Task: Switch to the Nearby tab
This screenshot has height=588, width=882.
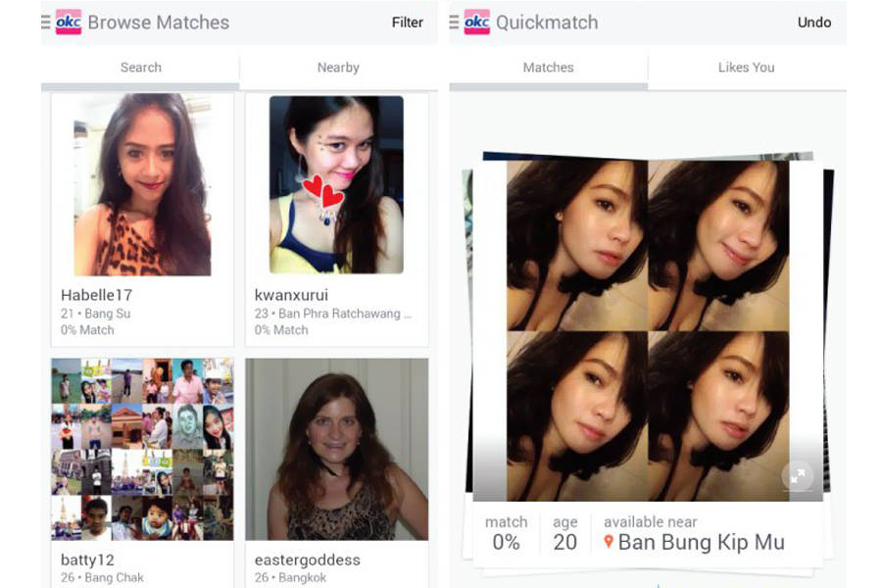Action: 337,67
